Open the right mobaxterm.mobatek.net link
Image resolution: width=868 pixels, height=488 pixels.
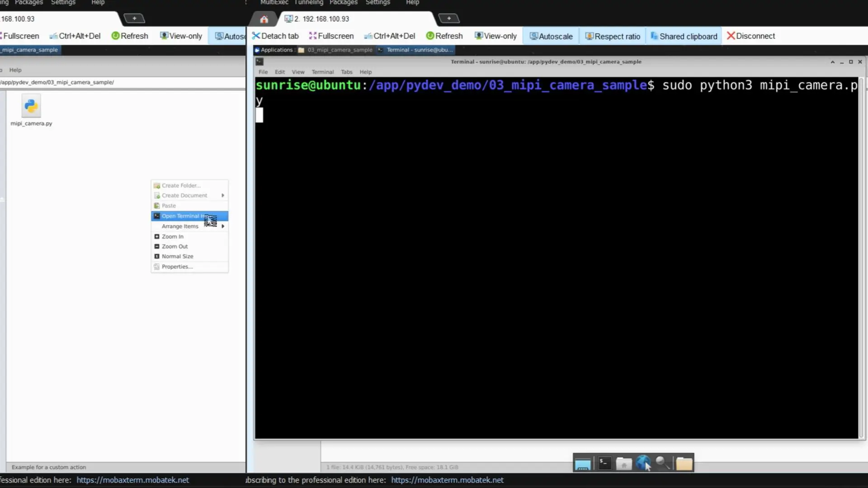[447, 480]
